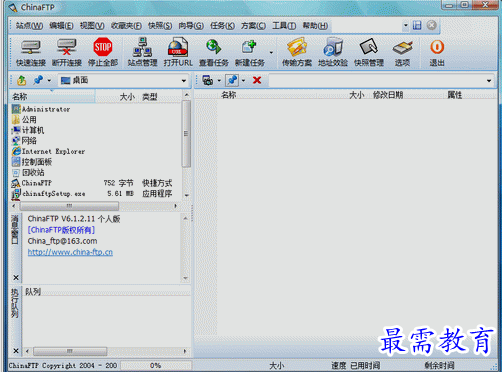The height and width of the screenshot is (372, 502).
Task: Click the queue panel horizontal scrollbar
Action: [70, 351]
